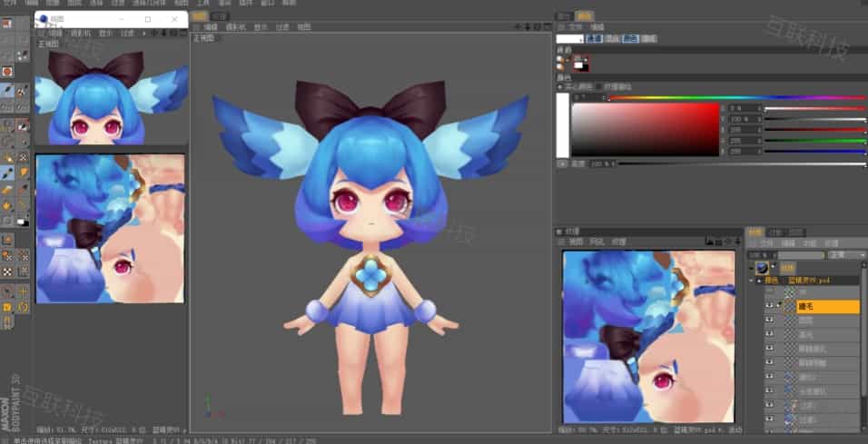
Task: Open 显示 menu in main viewport menu bar
Action: click(261, 26)
